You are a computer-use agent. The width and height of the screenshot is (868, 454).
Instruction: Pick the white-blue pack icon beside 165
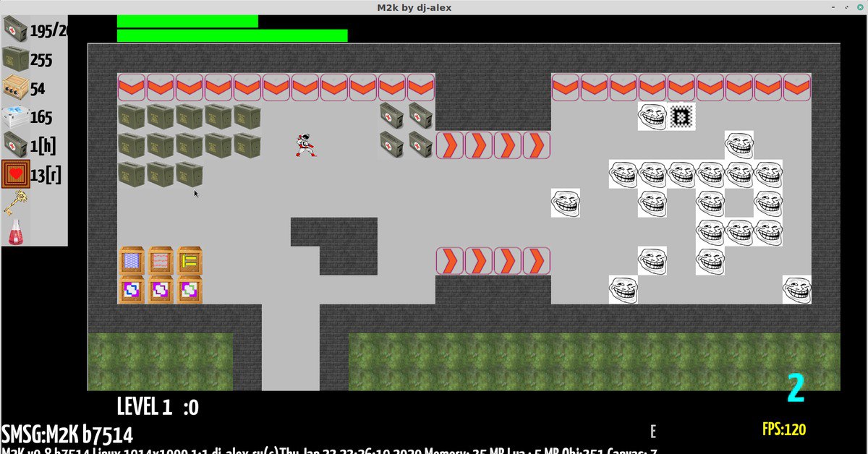pos(15,116)
